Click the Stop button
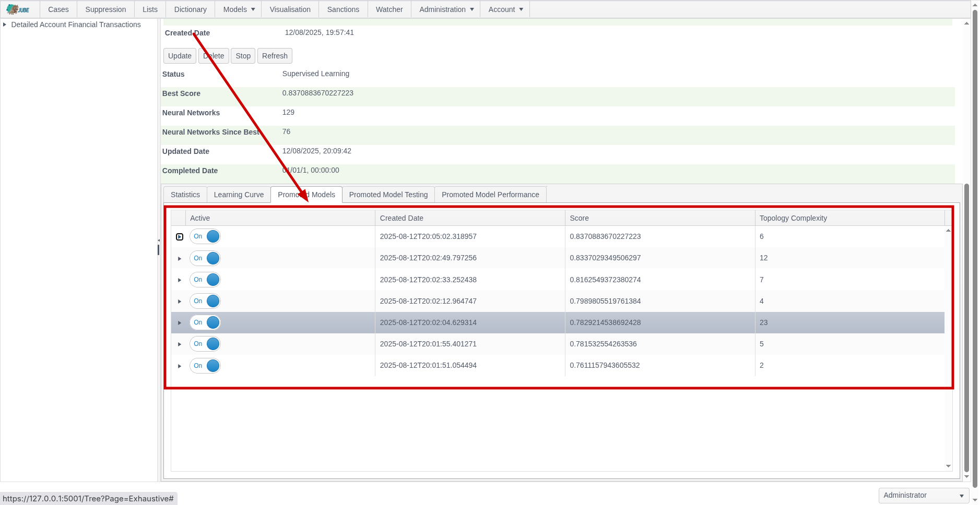Screen dimensions: 980x505 pyautogui.click(x=243, y=56)
